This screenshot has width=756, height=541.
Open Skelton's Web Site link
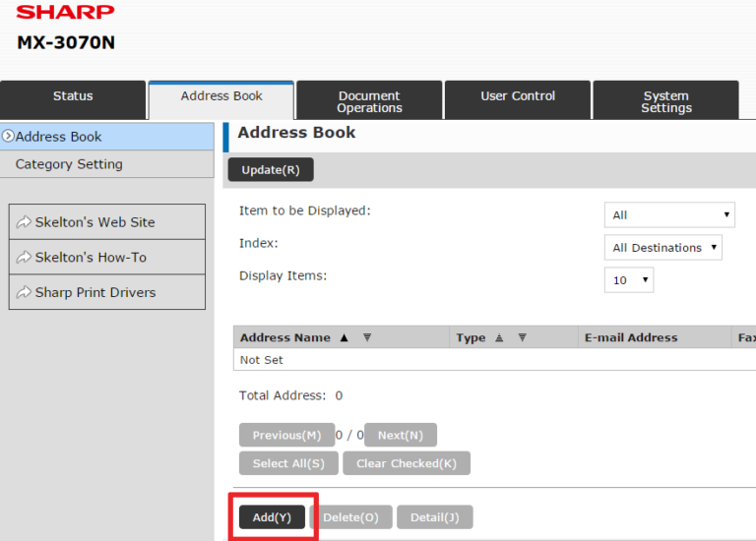[x=107, y=222]
